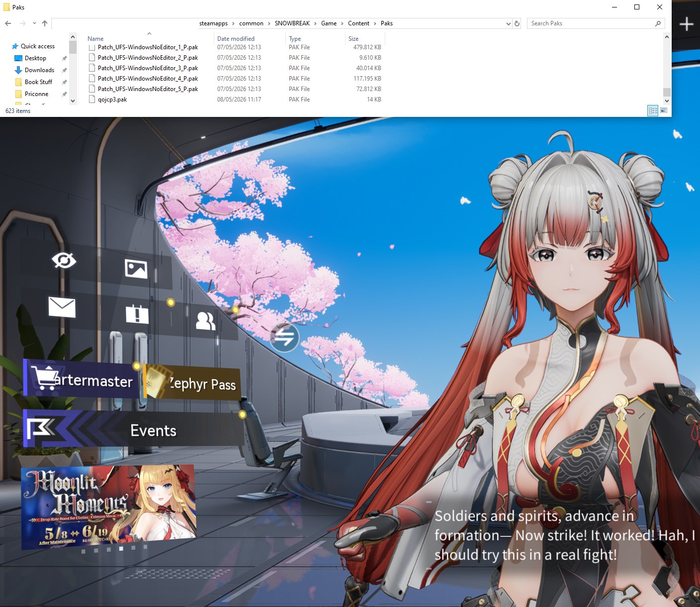Click the plus icon at top right
Viewport: 700px width, 607px height.
pyautogui.click(x=686, y=24)
